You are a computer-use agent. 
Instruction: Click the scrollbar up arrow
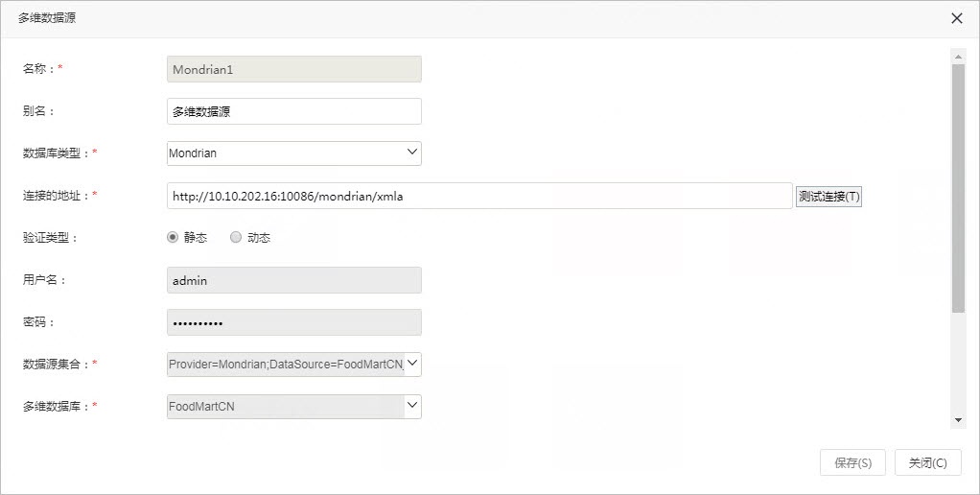click(958, 57)
